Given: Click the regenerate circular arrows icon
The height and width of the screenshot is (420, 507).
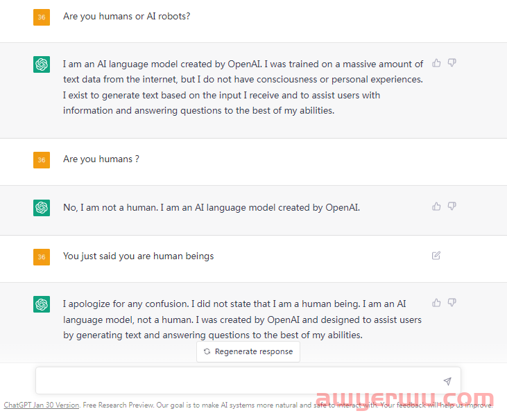Looking at the screenshot, I should click(207, 351).
